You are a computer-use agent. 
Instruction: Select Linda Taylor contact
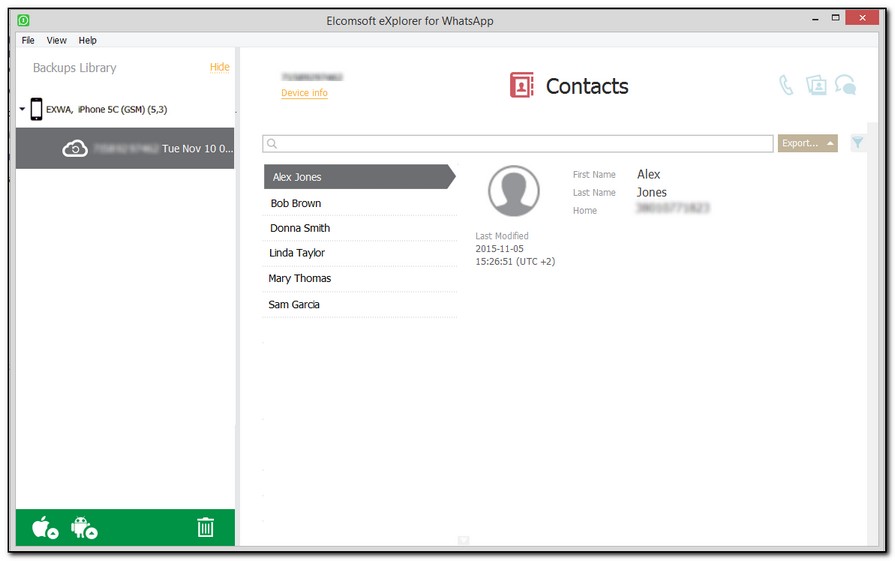297,253
